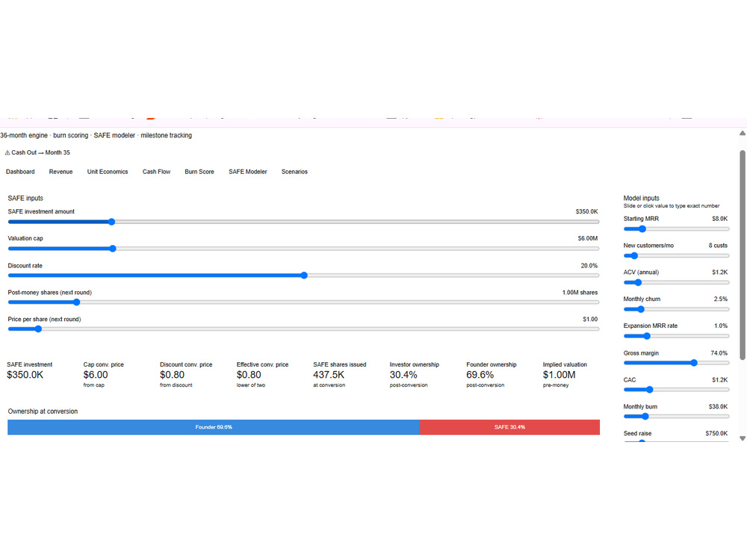
Task: Click the SAFE inputs heading
Action: pos(25,198)
